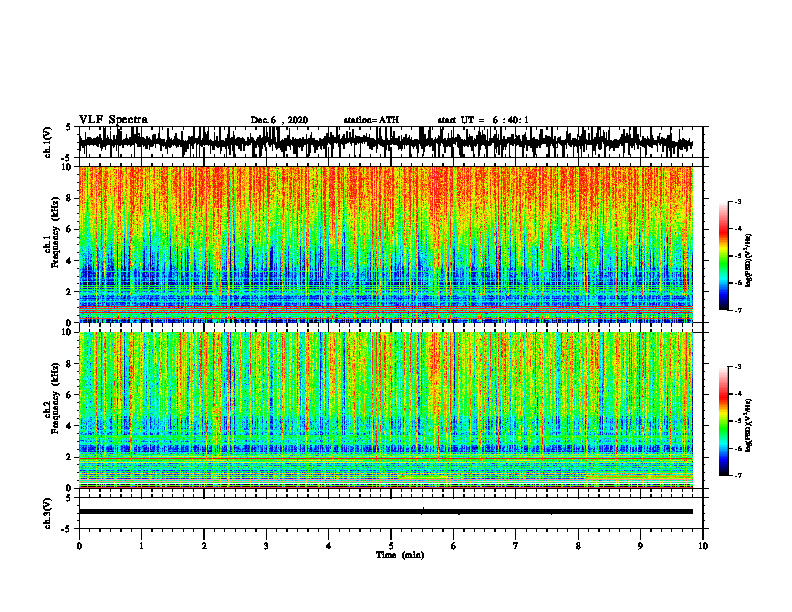Click the ch.2 spectrogram color scale bar
This screenshot has height=612, width=792.
[723, 421]
